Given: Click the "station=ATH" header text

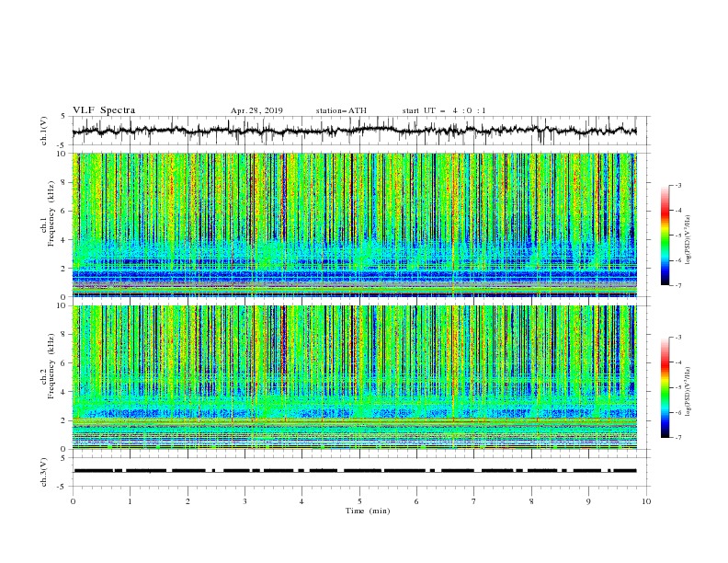Looking at the screenshot, I should [341, 110].
